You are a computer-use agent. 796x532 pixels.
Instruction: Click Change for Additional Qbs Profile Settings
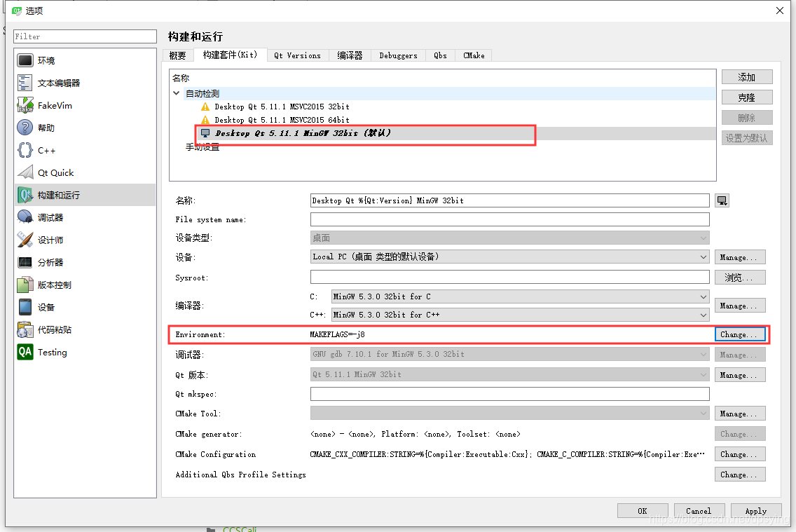point(740,474)
